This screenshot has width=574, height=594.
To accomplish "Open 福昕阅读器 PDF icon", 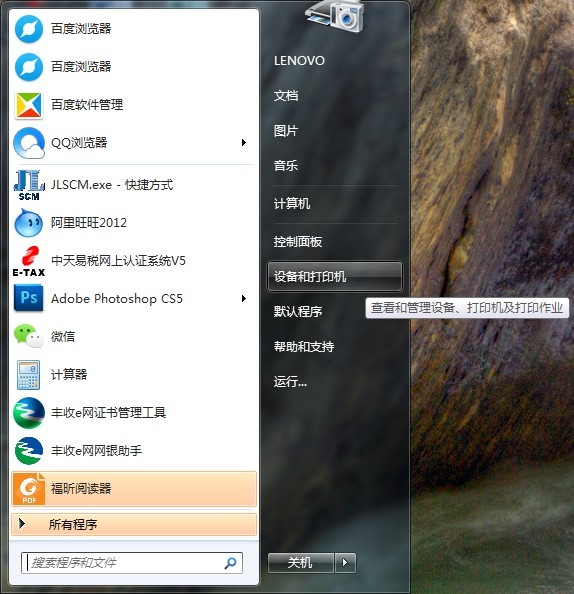I will (28, 489).
